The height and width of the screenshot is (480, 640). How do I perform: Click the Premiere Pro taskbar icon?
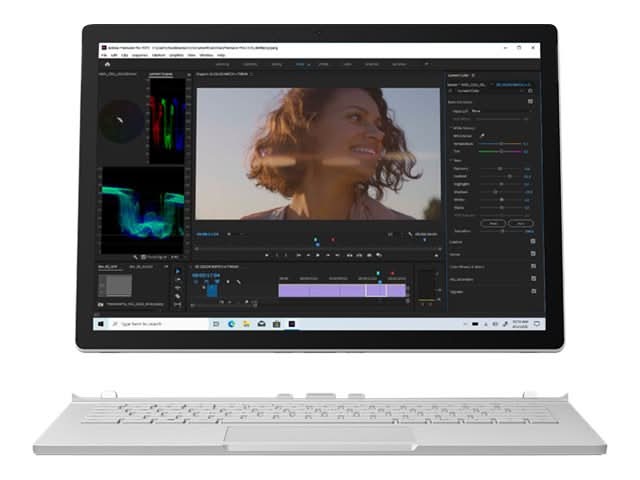click(x=291, y=323)
